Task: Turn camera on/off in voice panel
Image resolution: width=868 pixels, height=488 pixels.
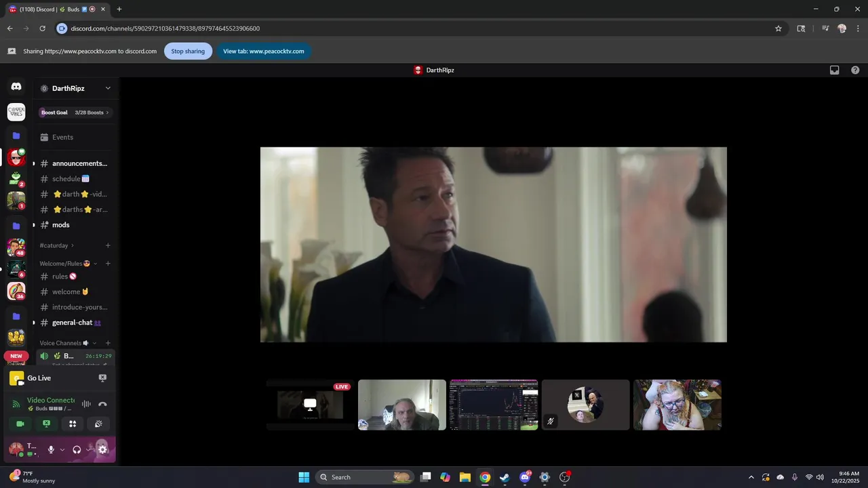Action: tap(20, 424)
